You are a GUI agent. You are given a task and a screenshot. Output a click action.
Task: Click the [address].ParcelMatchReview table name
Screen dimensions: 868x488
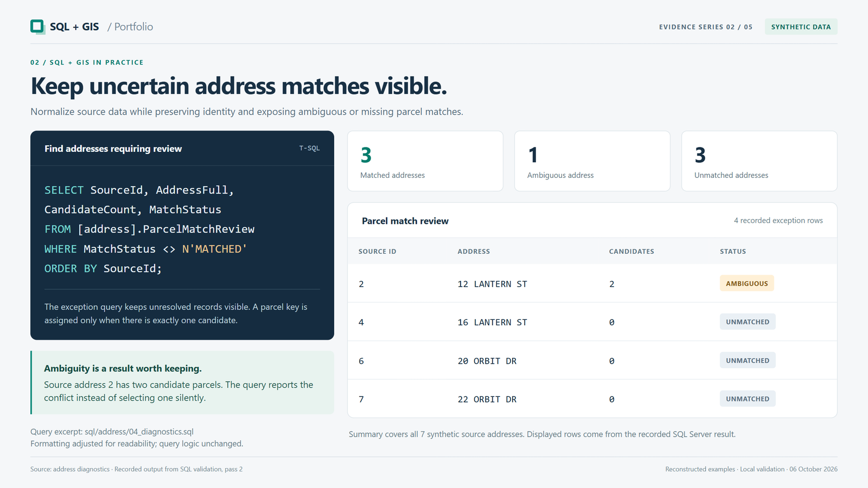pyautogui.click(x=166, y=229)
